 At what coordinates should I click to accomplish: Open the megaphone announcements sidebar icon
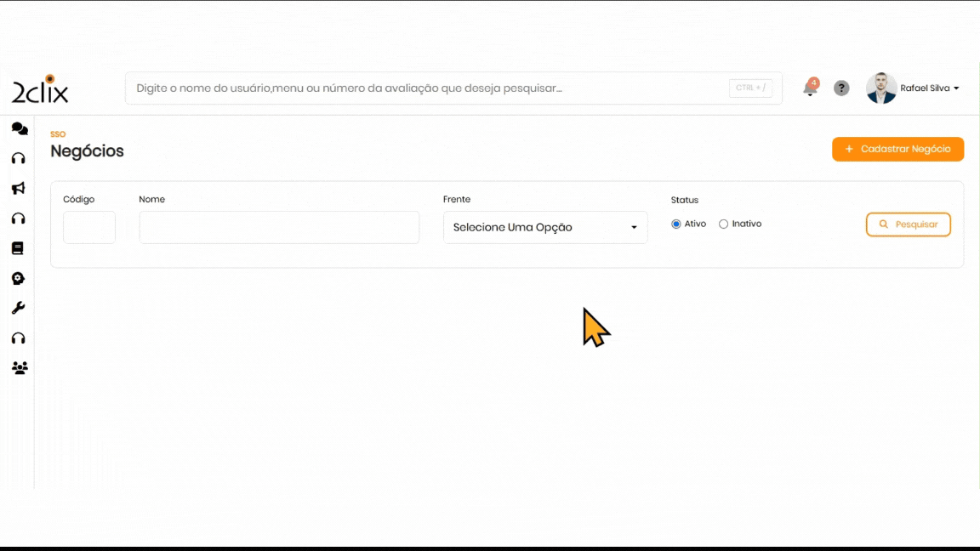pyautogui.click(x=18, y=188)
